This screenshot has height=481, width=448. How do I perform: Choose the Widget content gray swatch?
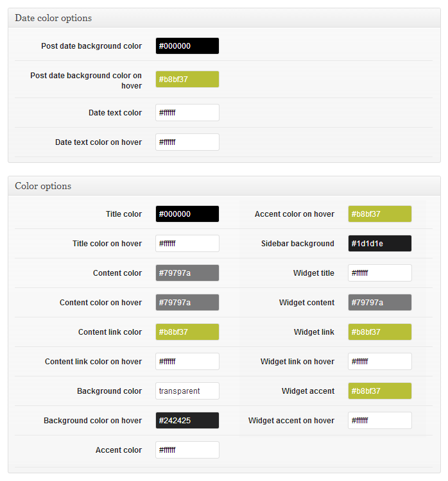coord(380,303)
